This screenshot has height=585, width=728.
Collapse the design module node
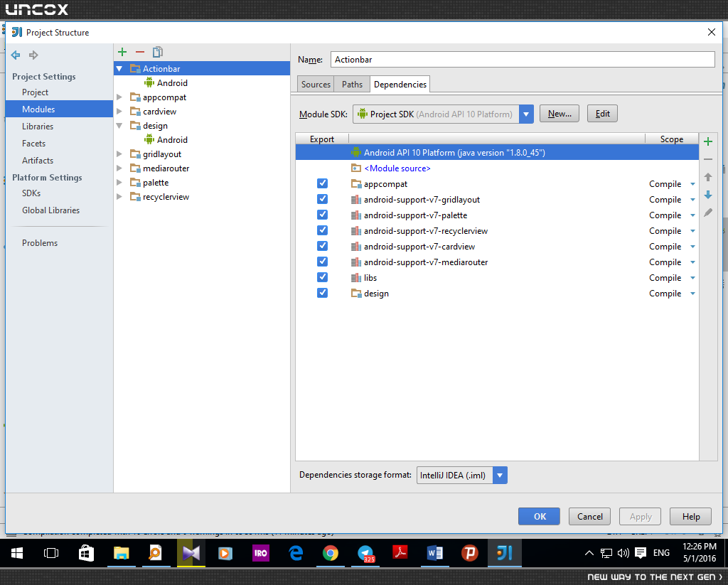(x=119, y=126)
